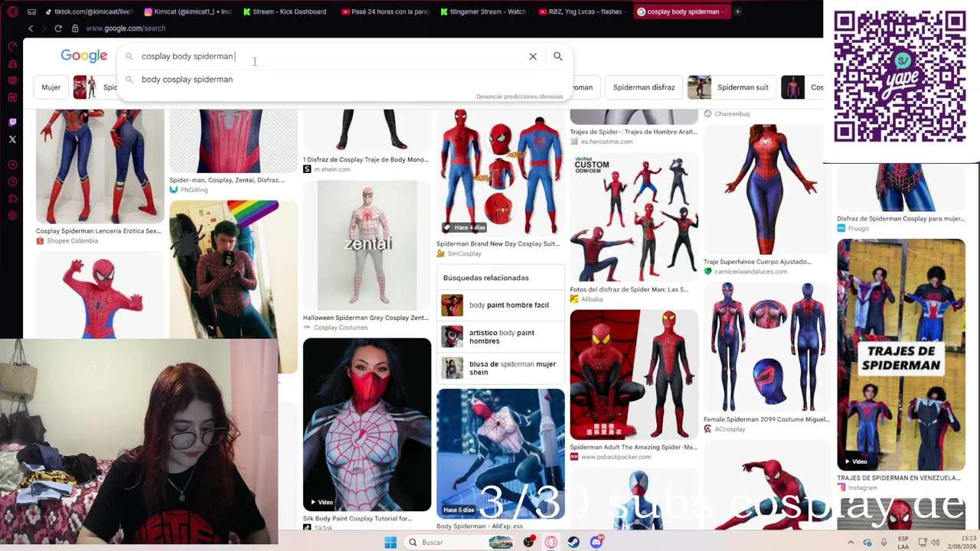Viewport: 980px width, 551px height.
Task: Open related search 'artistico body paint hombres'
Action: 501,337
